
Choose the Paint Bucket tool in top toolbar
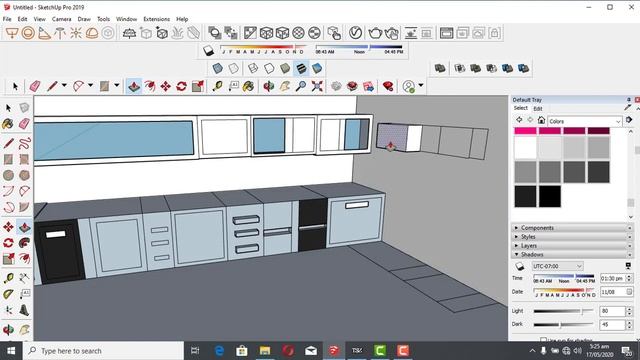coord(249,86)
